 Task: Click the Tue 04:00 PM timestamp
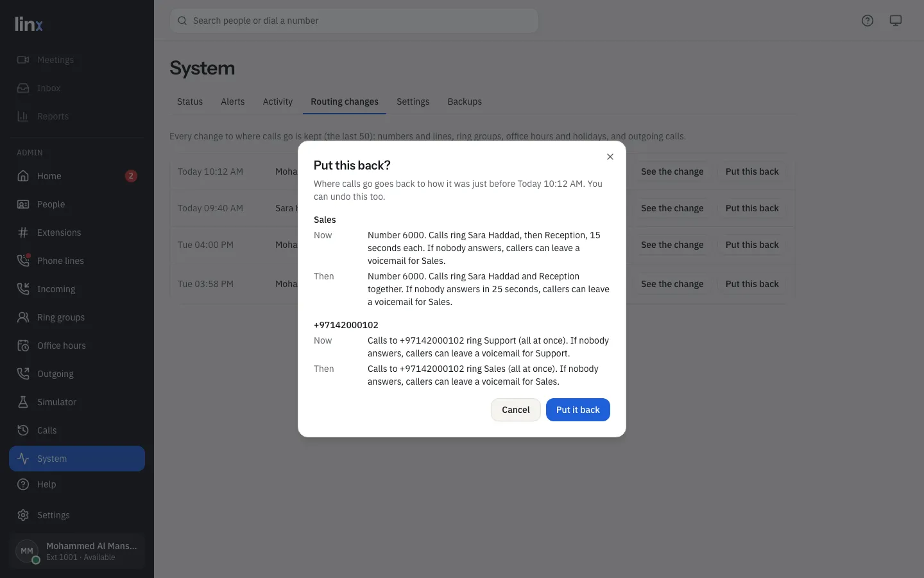(x=205, y=245)
